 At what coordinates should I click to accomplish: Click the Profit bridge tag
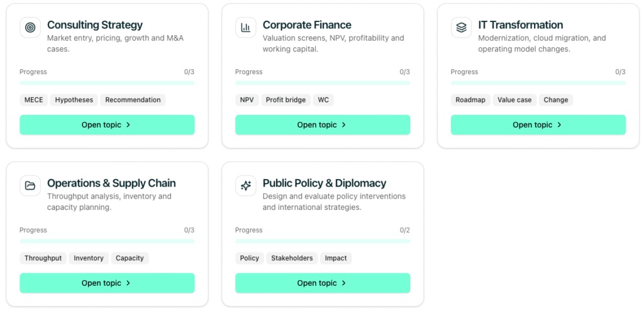(x=286, y=100)
